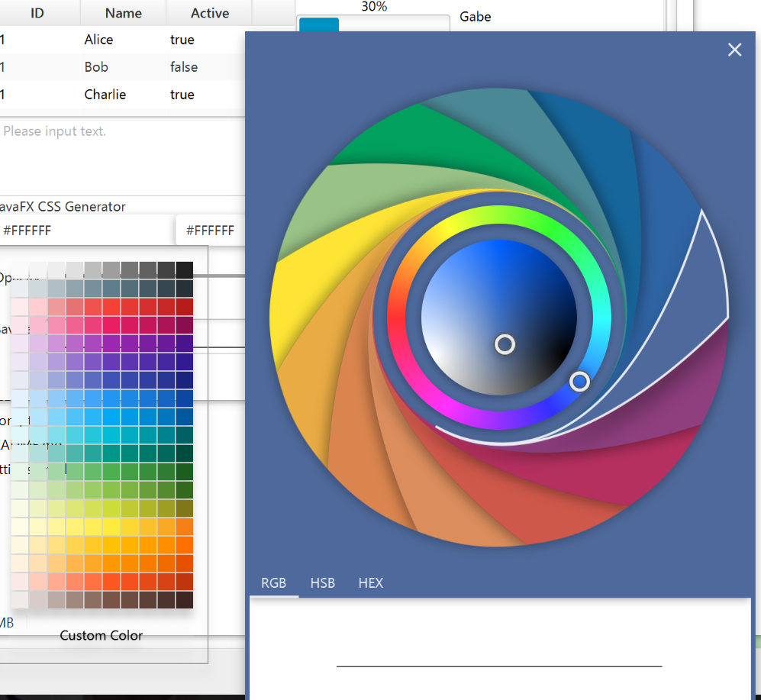
Task: Close the color picker dialog
Action: [734, 49]
